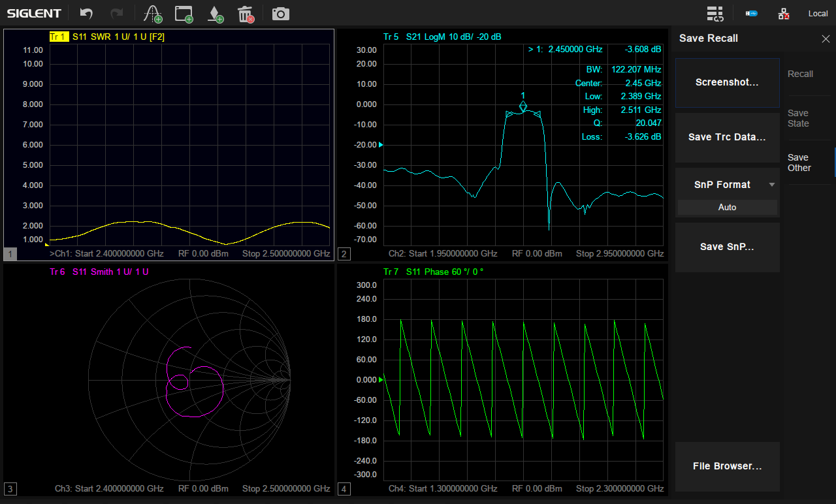Open the Save State tab
This screenshot has width=836, height=504.
pyautogui.click(x=798, y=118)
